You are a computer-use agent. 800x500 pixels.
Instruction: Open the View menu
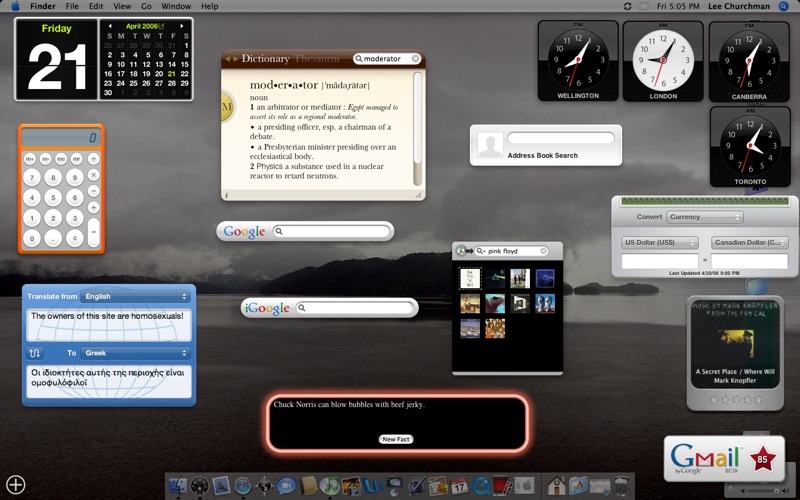pos(122,6)
